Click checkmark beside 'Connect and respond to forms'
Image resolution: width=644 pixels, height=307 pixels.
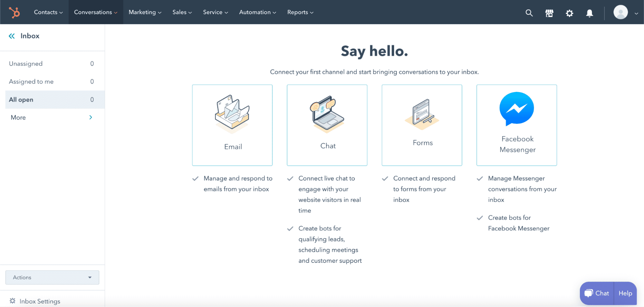coord(385,178)
